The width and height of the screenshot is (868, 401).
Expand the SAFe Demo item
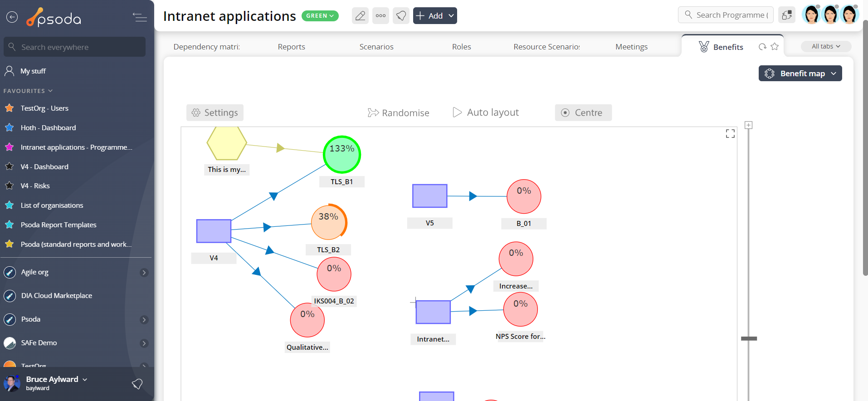[x=144, y=343]
